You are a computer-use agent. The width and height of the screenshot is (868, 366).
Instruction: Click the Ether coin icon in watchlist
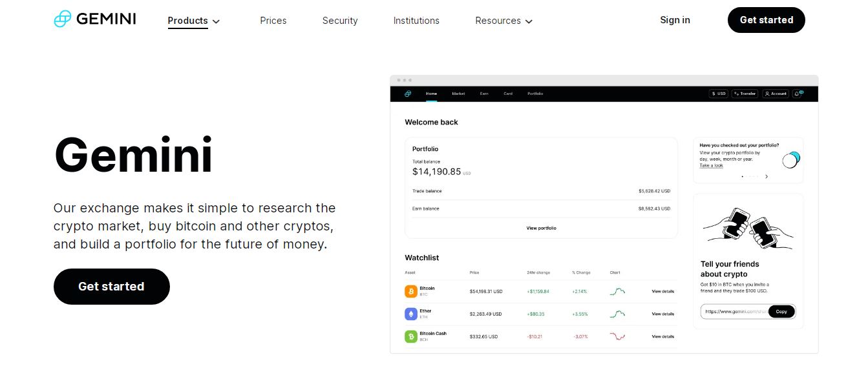pyautogui.click(x=411, y=314)
